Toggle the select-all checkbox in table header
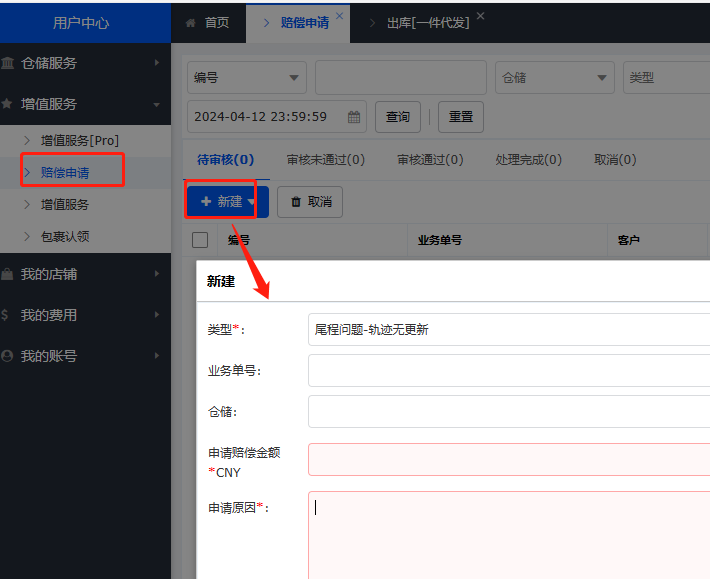 [x=200, y=240]
